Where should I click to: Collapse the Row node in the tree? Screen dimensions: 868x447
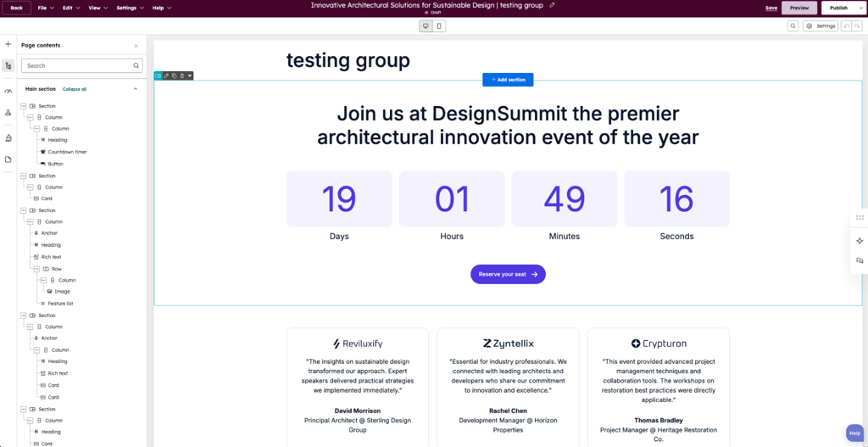37,269
